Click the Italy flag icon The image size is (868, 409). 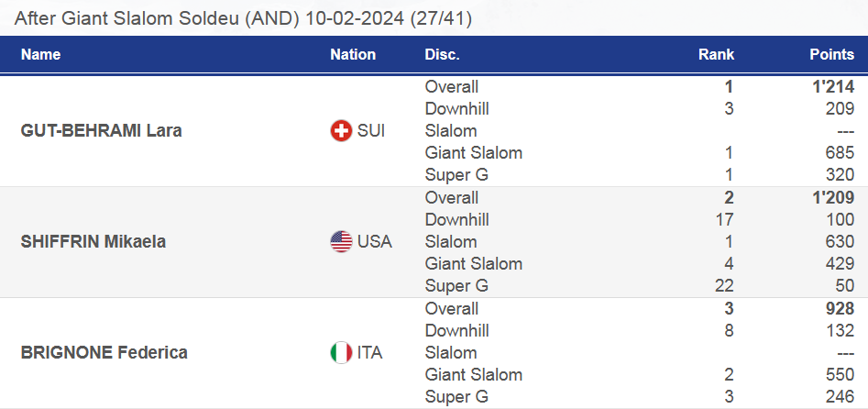click(x=341, y=353)
